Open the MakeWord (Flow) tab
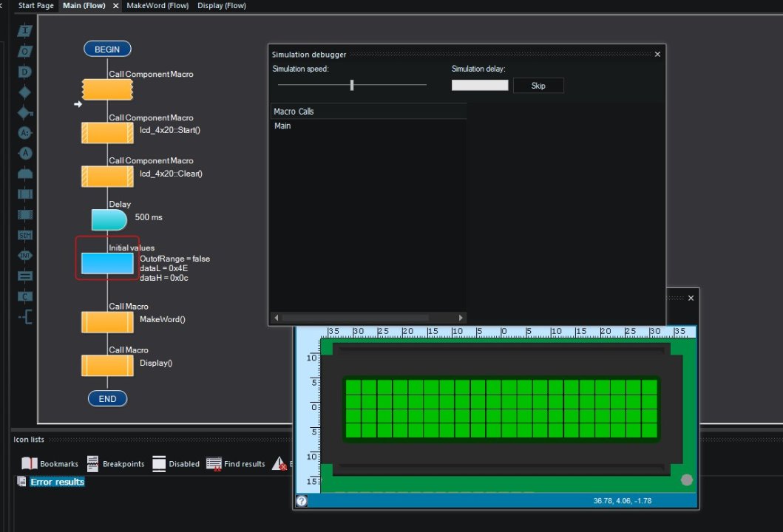The image size is (783, 532). [x=157, y=5]
